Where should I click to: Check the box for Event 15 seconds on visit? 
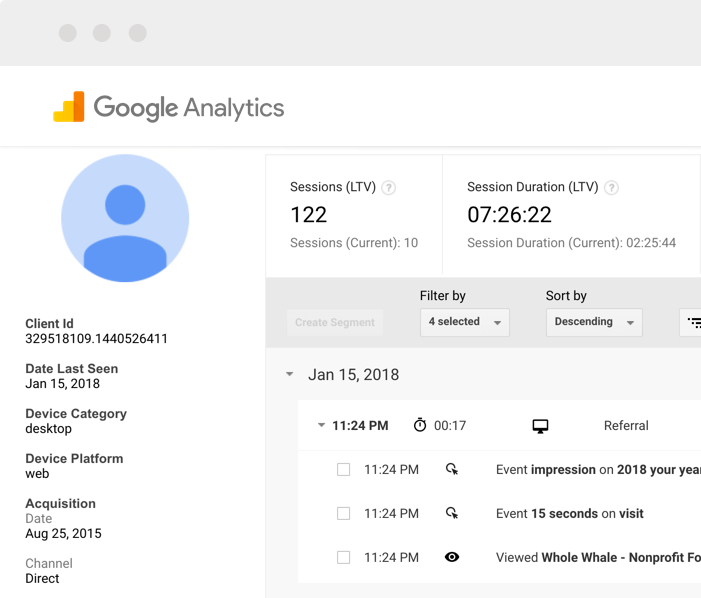pos(343,513)
